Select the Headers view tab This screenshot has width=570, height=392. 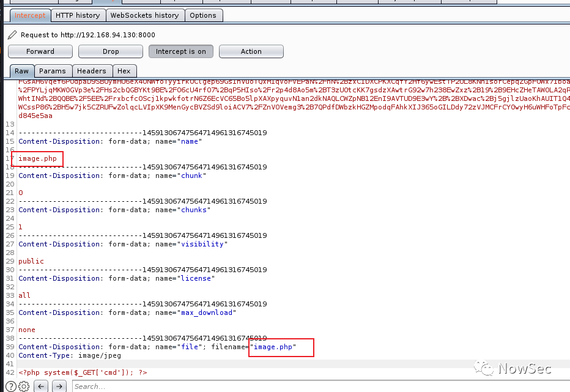[92, 71]
